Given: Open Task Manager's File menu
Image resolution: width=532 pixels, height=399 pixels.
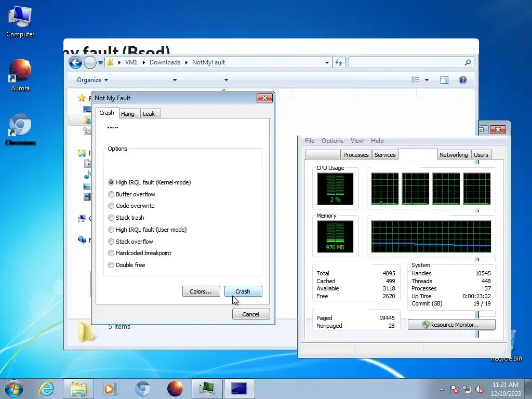Looking at the screenshot, I should click(x=310, y=141).
